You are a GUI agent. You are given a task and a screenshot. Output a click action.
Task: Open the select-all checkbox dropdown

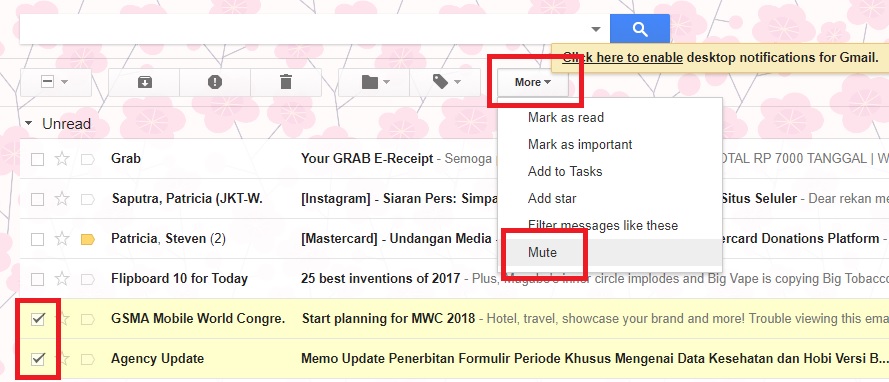56,82
